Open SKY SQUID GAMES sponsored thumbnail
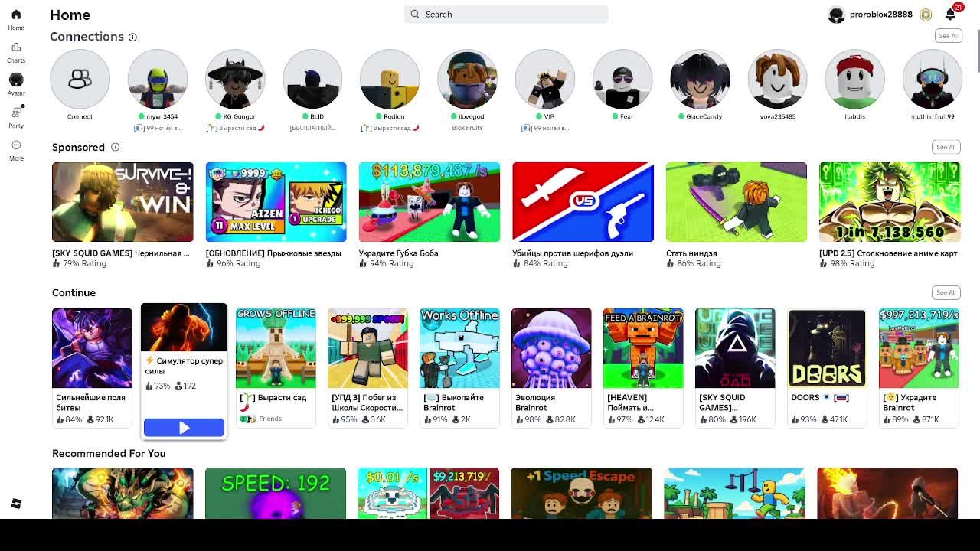 [122, 202]
